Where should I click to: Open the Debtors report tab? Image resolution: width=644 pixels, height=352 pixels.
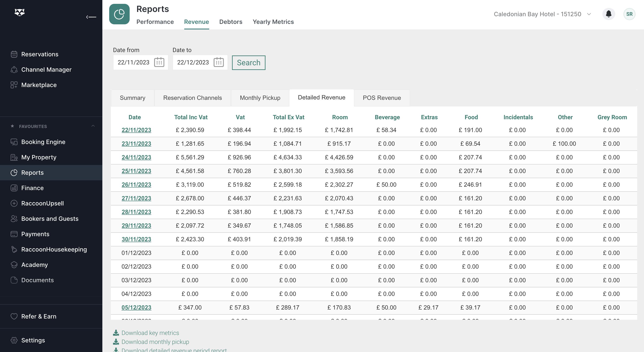click(x=231, y=22)
